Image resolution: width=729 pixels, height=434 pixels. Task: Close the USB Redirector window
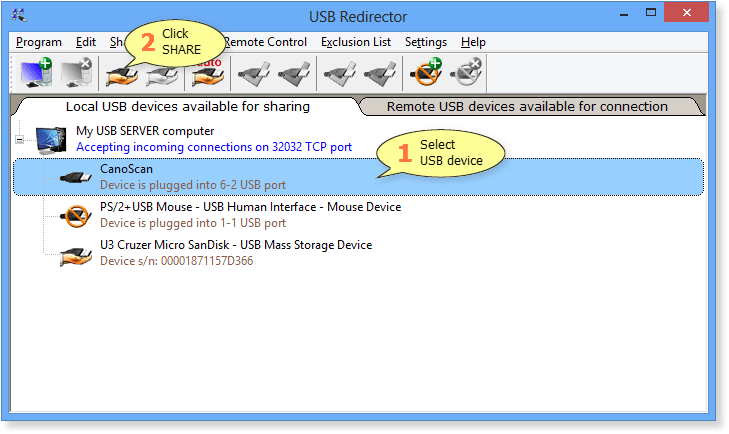(686, 13)
